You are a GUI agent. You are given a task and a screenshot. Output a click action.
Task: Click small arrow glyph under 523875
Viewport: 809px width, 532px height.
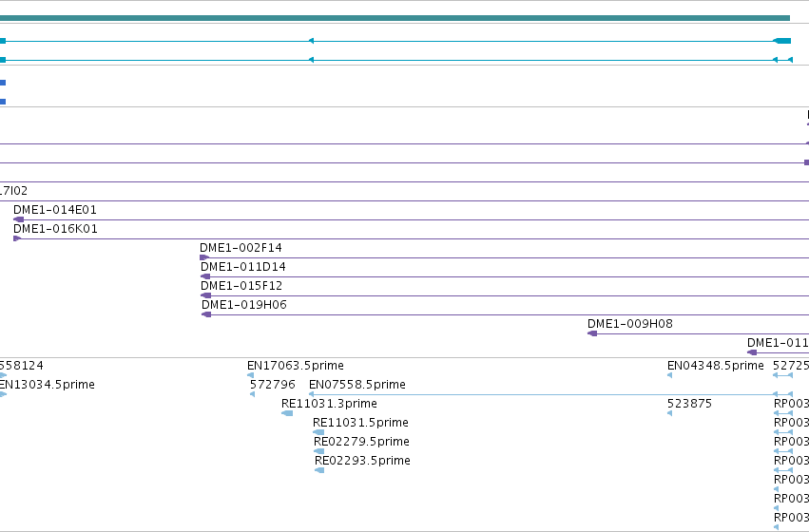[x=669, y=413]
